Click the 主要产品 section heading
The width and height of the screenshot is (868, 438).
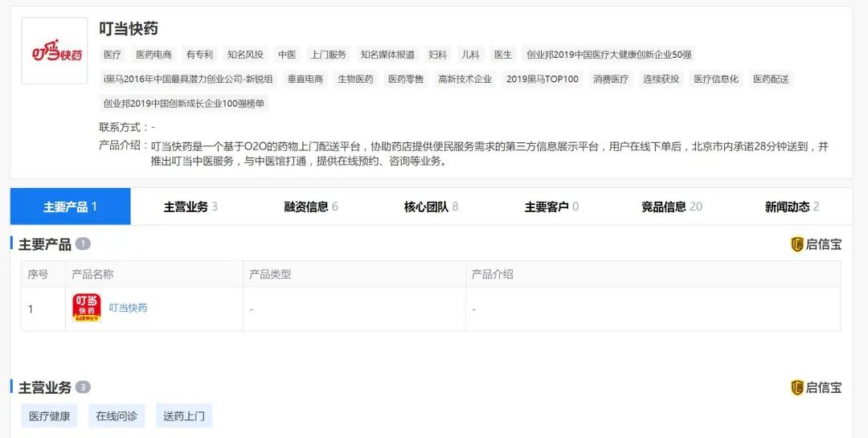[45, 244]
